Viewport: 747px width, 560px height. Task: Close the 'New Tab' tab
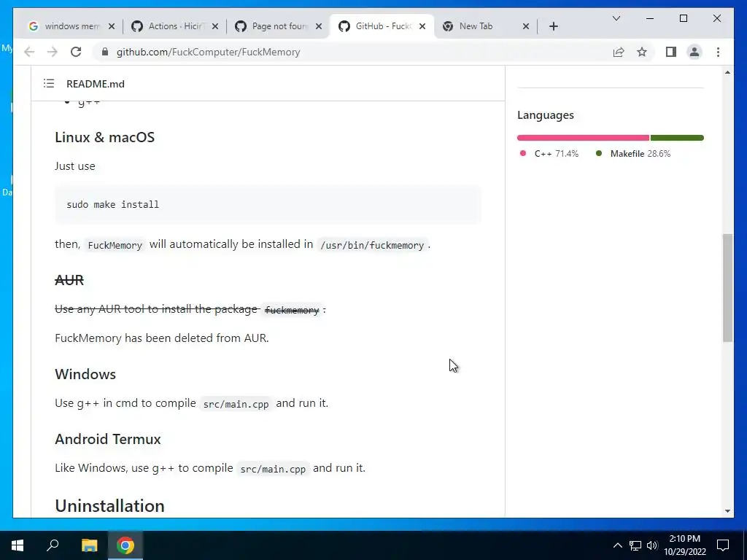[526, 26]
